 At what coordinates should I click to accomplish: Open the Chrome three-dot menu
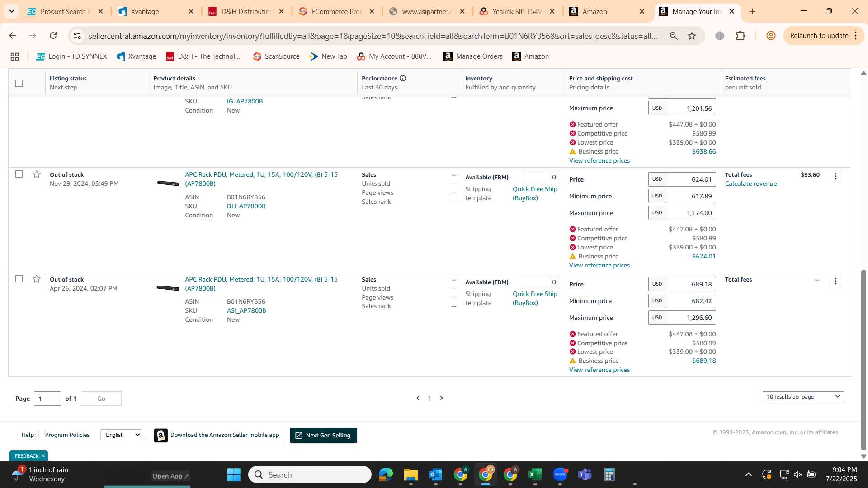pyautogui.click(x=856, y=36)
